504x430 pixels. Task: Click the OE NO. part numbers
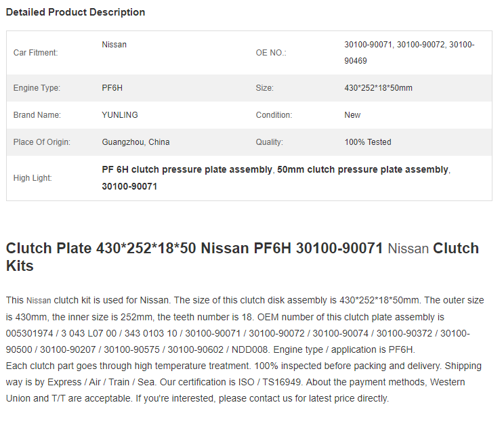pos(409,53)
